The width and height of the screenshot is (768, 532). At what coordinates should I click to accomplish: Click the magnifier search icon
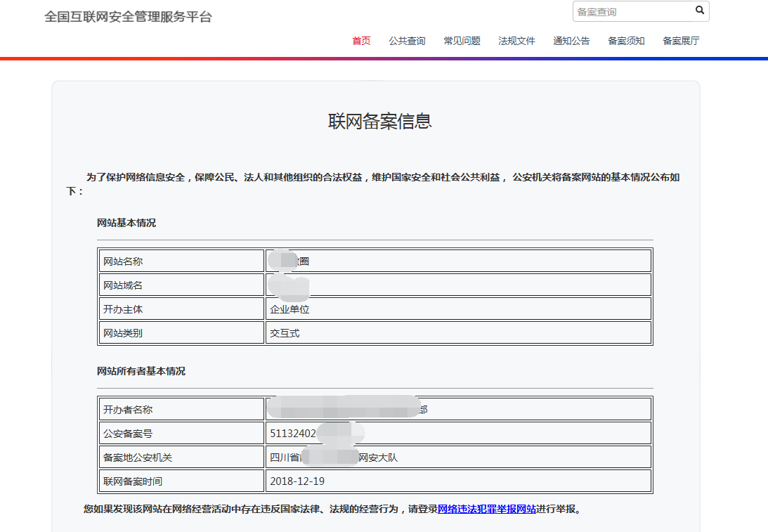pos(699,11)
